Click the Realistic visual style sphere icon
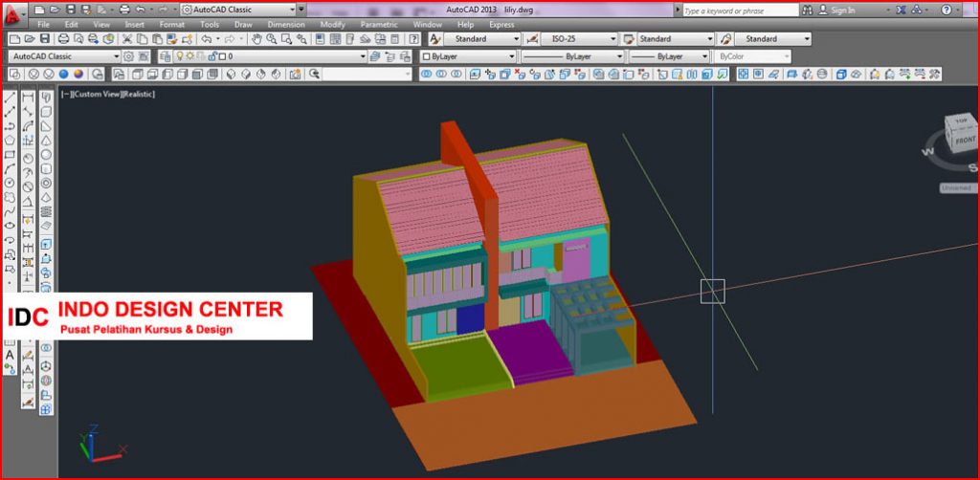The height and width of the screenshot is (480, 980). pyautogui.click(x=64, y=75)
